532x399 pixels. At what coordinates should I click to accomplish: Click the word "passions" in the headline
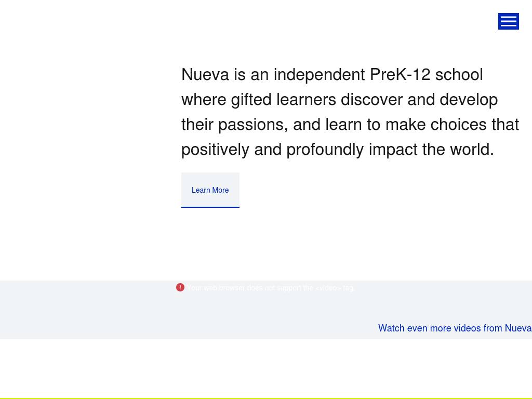click(x=251, y=124)
